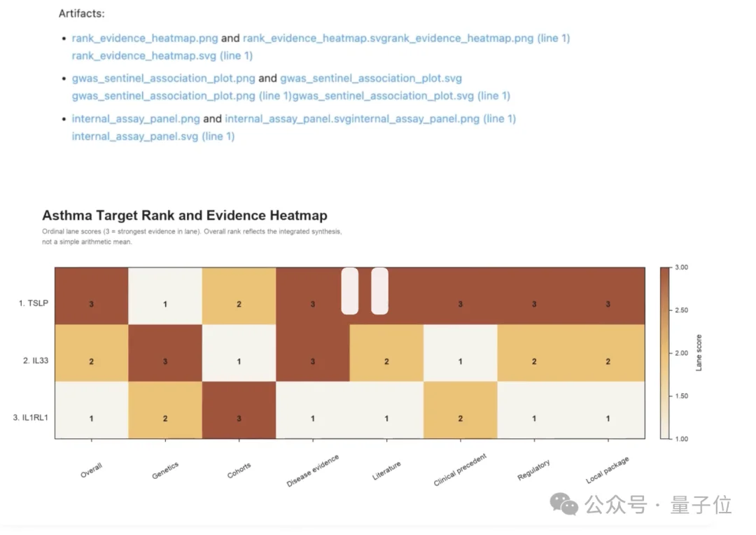Click the pause overlay on heatmap
This screenshot has width=756, height=535.
pos(365,291)
